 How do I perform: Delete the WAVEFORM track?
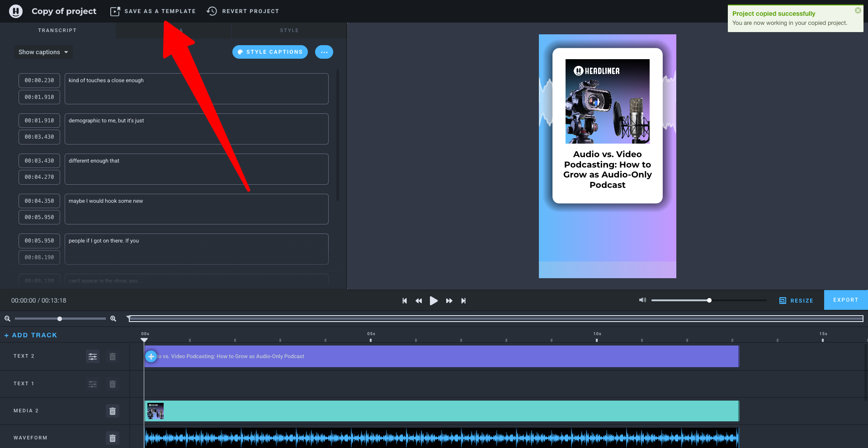coord(113,438)
